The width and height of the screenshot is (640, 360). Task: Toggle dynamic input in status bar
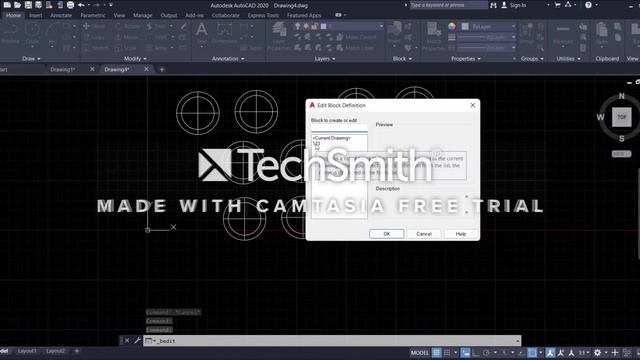point(465,352)
